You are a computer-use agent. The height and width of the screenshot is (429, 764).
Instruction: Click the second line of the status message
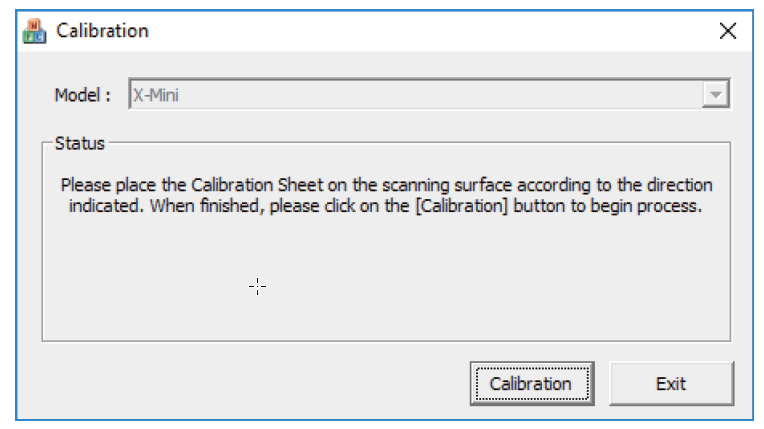pos(385,206)
